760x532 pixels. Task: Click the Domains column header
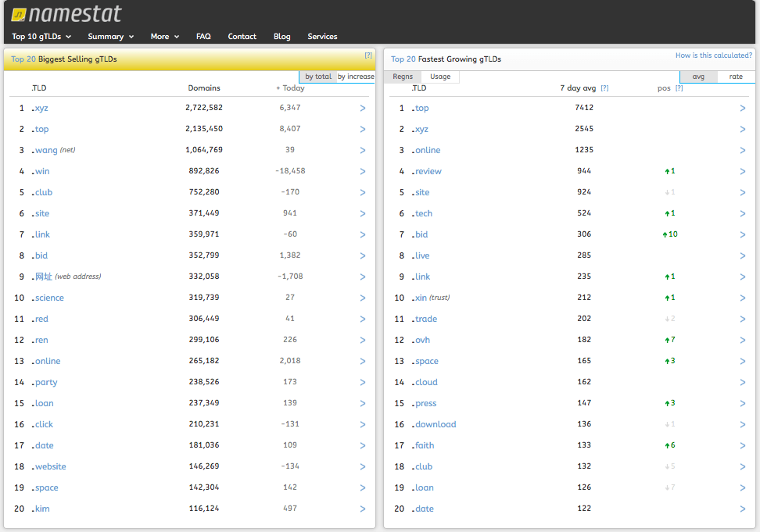(x=204, y=88)
